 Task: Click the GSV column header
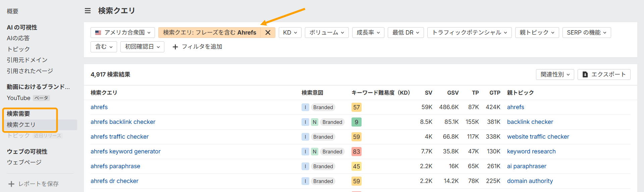(x=453, y=93)
